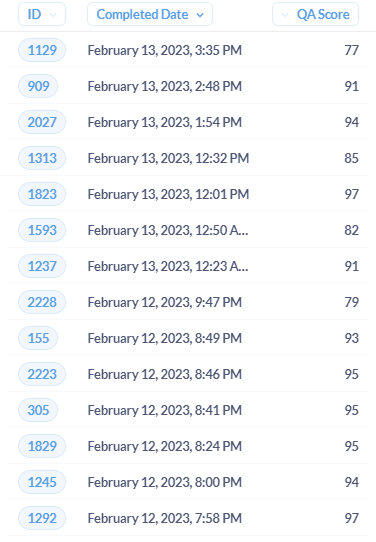Image resolution: width=376 pixels, height=542 pixels.
Task: Open record ID 1237
Action: pos(42,266)
